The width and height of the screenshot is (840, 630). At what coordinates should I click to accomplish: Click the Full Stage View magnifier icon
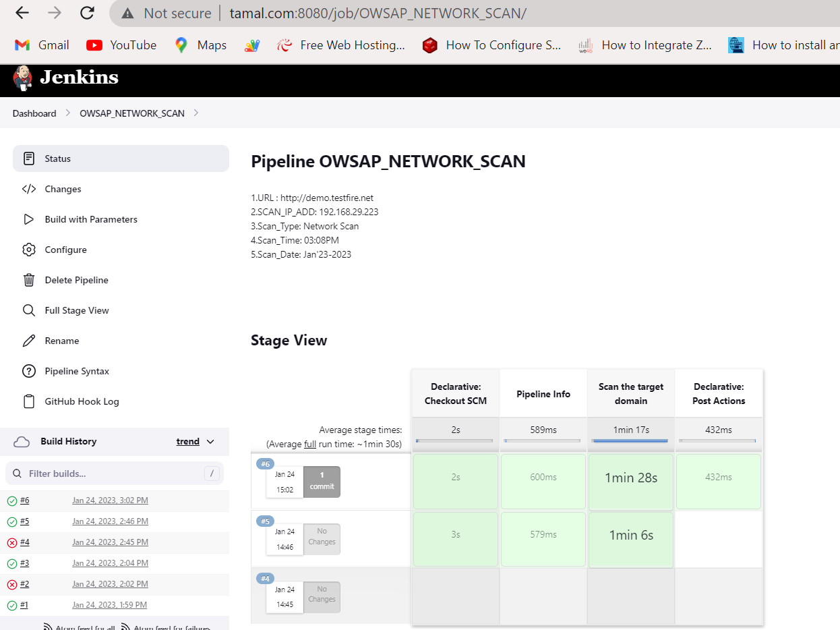click(x=28, y=310)
